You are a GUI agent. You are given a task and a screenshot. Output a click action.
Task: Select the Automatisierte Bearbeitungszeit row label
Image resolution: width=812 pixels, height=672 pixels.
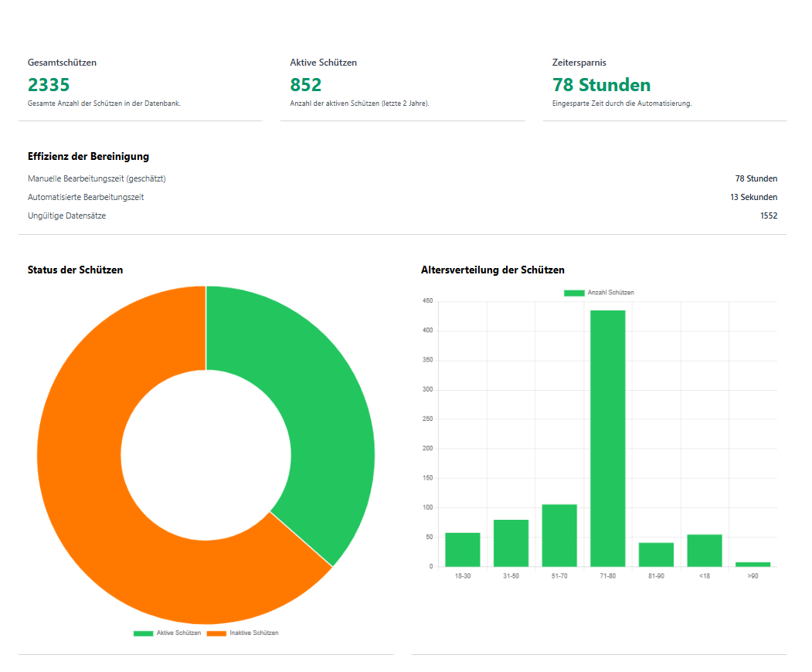coord(86,197)
